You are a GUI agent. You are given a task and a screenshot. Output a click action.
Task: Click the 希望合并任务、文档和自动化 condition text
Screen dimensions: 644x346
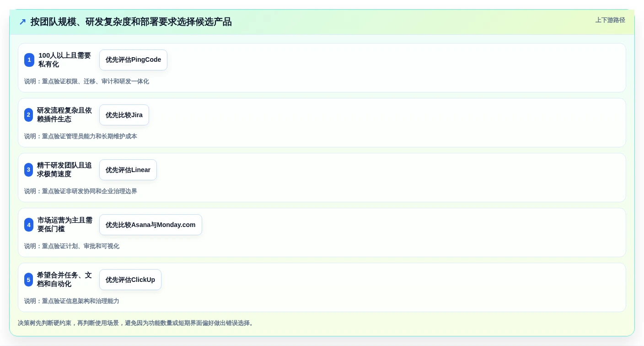[x=64, y=280]
